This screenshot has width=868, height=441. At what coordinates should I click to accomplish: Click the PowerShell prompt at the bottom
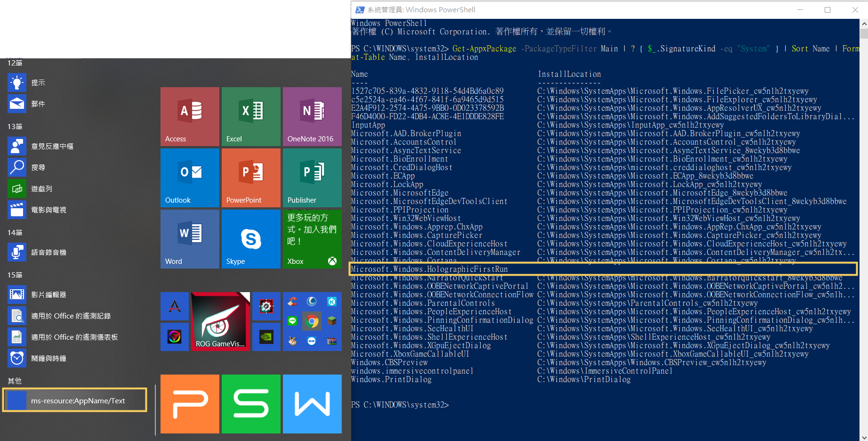point(400,405)
